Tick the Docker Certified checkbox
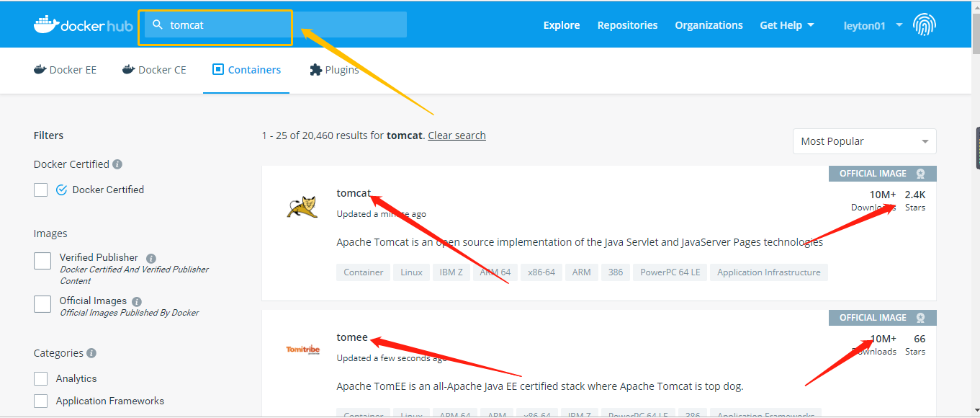 (41, 190)
